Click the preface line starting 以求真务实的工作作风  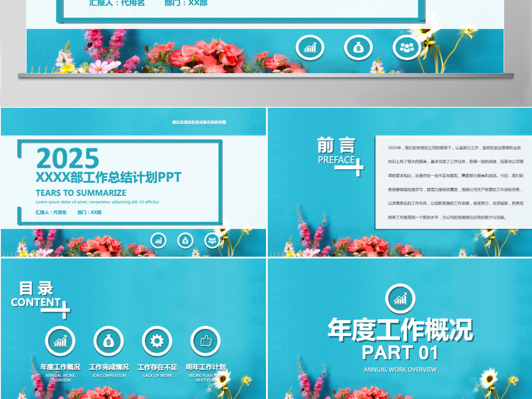click(455, 203)
